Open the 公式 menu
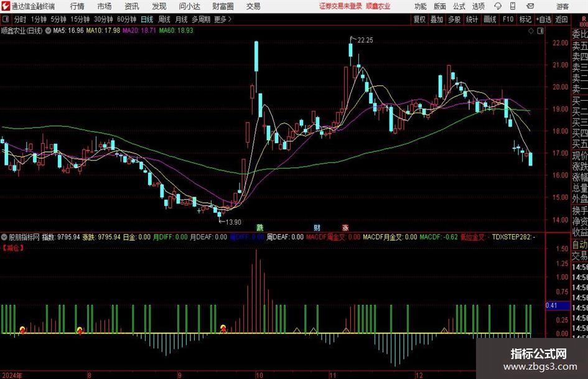Screen dimensions: 588x379 (459, 6)
